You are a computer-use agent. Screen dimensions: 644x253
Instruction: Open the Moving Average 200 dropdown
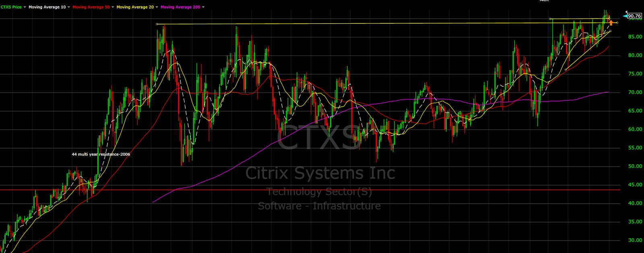click(x=203, y=7)
